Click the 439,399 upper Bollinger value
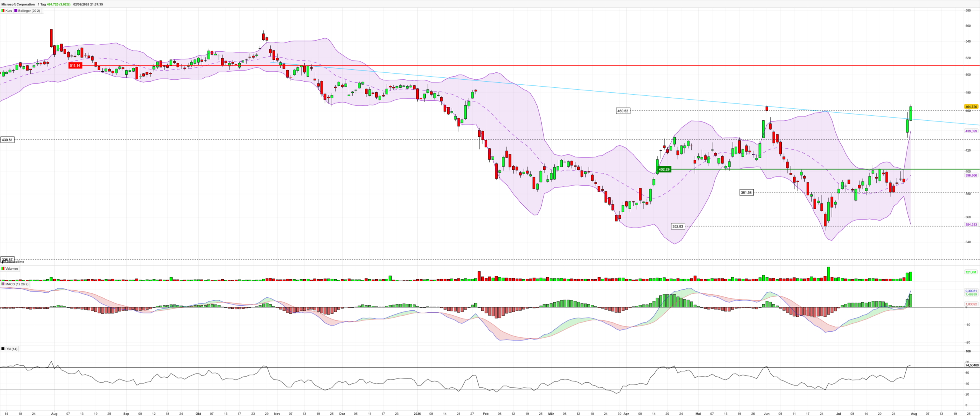The height and width of the screenshot is (416, 980). click(x=971, y=131)
